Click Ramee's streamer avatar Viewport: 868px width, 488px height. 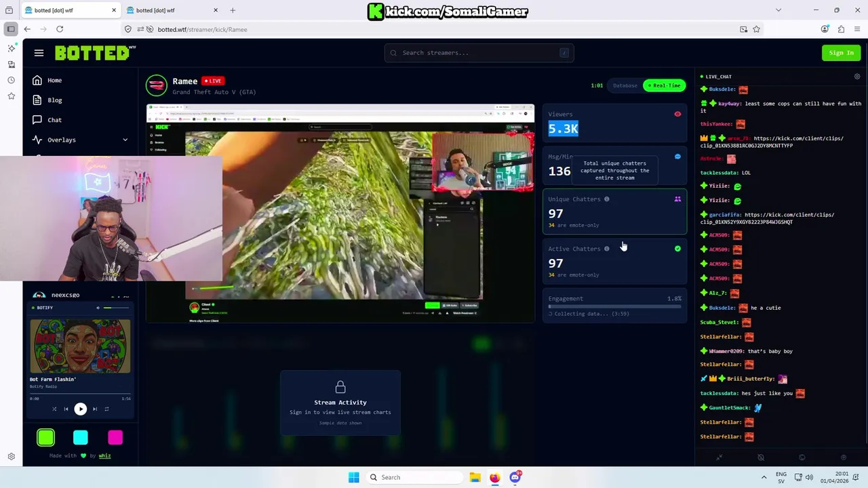[x=157, y=85]
